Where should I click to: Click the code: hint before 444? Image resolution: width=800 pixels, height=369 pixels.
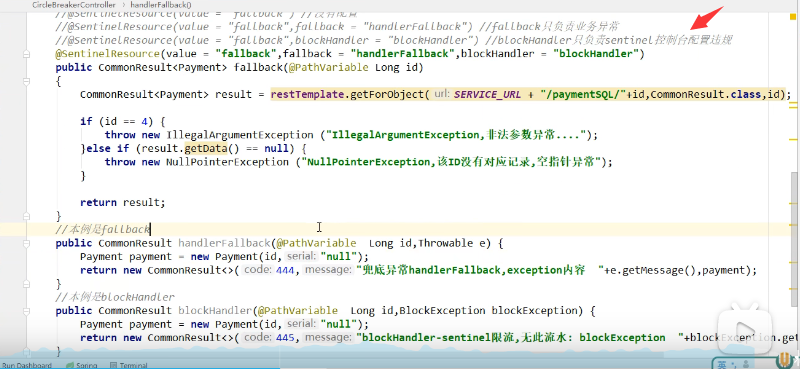coord(257,270)
